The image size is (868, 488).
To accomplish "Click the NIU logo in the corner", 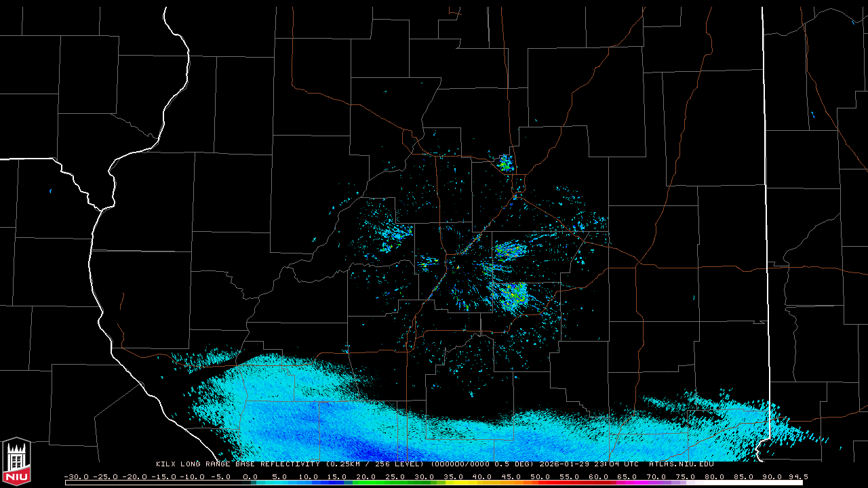I will click(x=16, y=462).
